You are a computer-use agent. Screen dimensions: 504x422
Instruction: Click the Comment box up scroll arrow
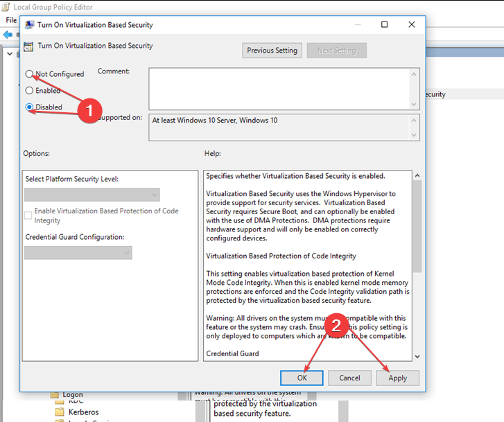[x=414, y=74]
